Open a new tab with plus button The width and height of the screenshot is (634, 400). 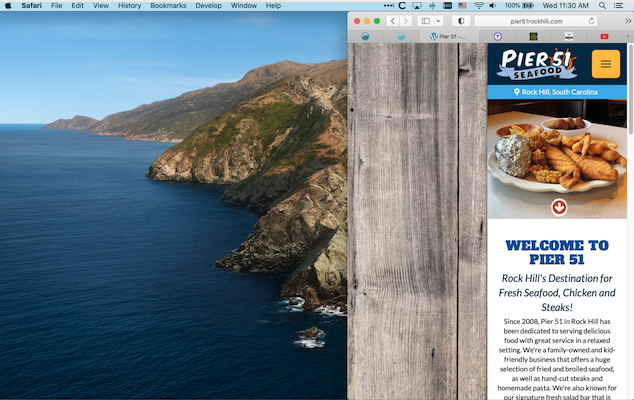pos(628,36)
